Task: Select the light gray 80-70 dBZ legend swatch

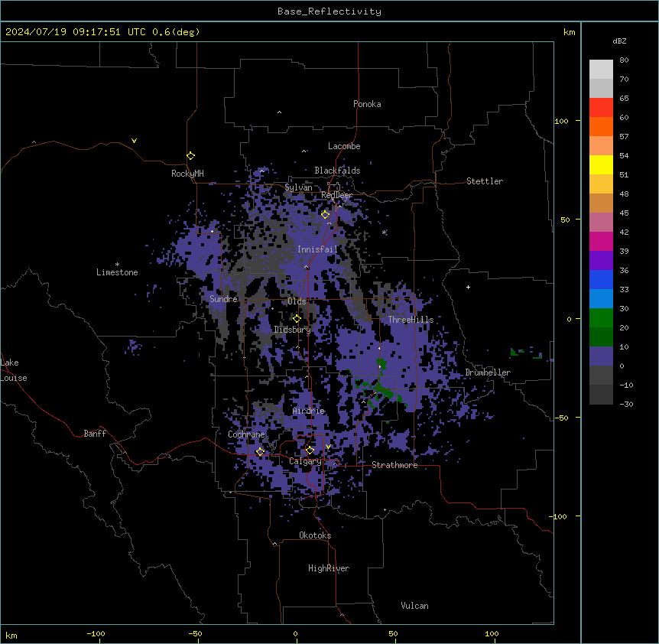Action: click(601, 69)
